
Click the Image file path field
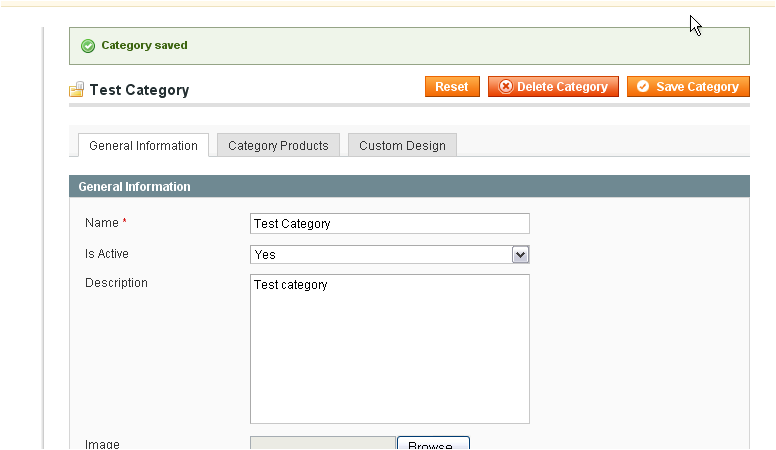(323, 444)
